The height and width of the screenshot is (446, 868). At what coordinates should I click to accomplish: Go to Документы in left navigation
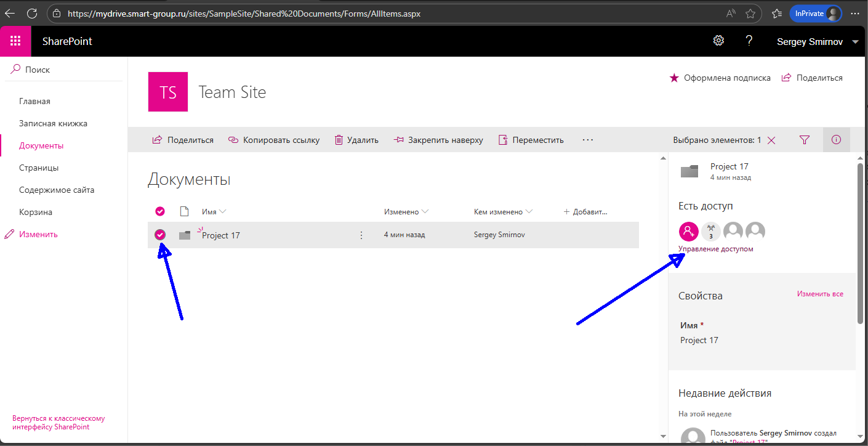41,146
